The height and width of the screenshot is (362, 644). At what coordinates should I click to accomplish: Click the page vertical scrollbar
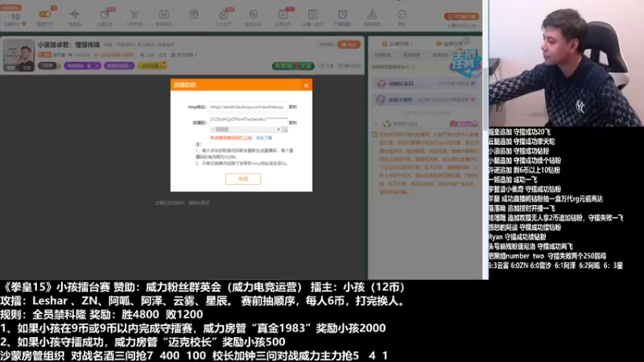click(x=485, y=98)
